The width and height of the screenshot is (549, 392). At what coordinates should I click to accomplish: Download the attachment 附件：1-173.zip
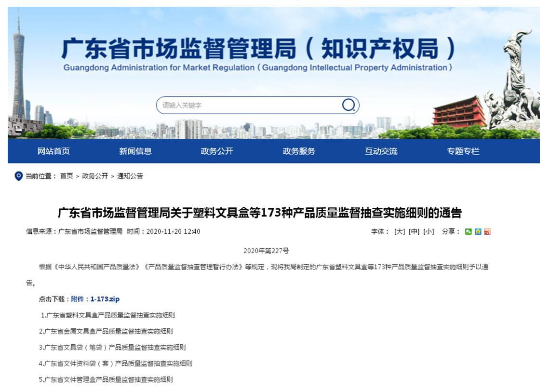pyautogui.click(x=95, y=299)
